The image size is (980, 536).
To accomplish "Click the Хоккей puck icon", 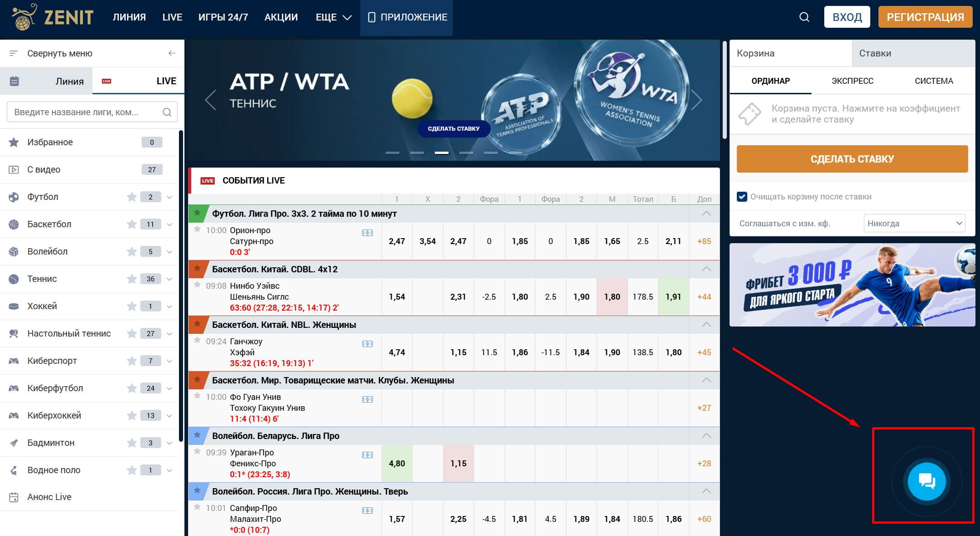I will [14, 306].
